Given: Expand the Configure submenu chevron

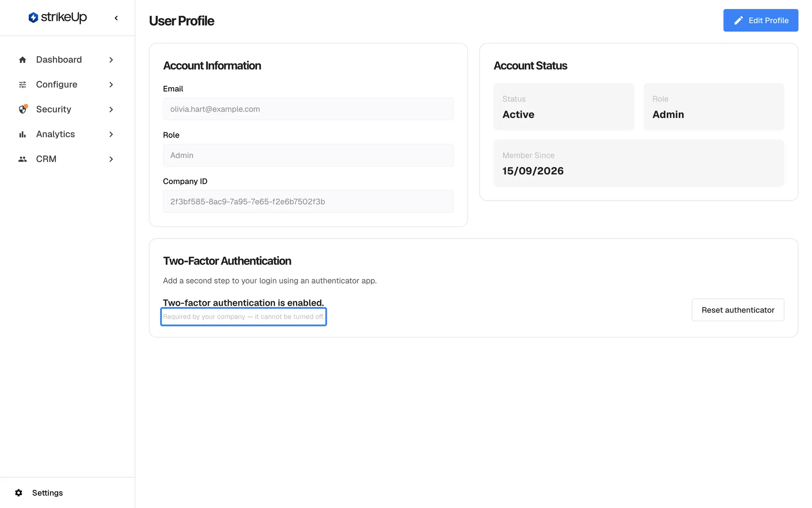Looking at the screenshot, I should (x=111, y=84).
